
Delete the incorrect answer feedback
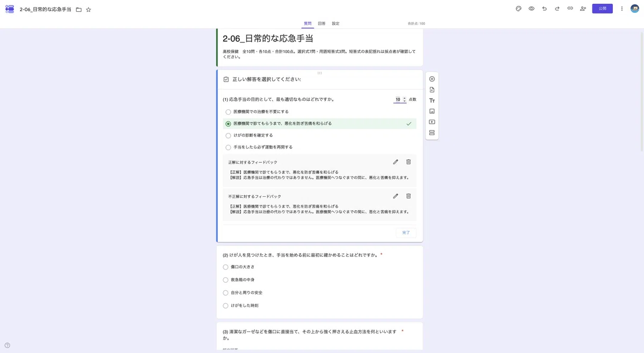click(x=408, y=196)
